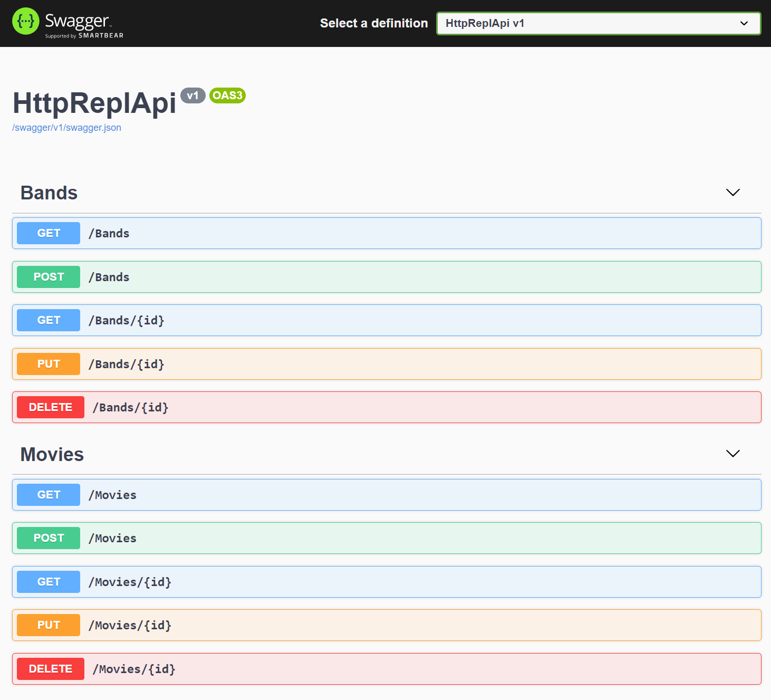Screen dimensions: 771x700
Task: Open the swagger.json specification link
Action: (66, 127)
